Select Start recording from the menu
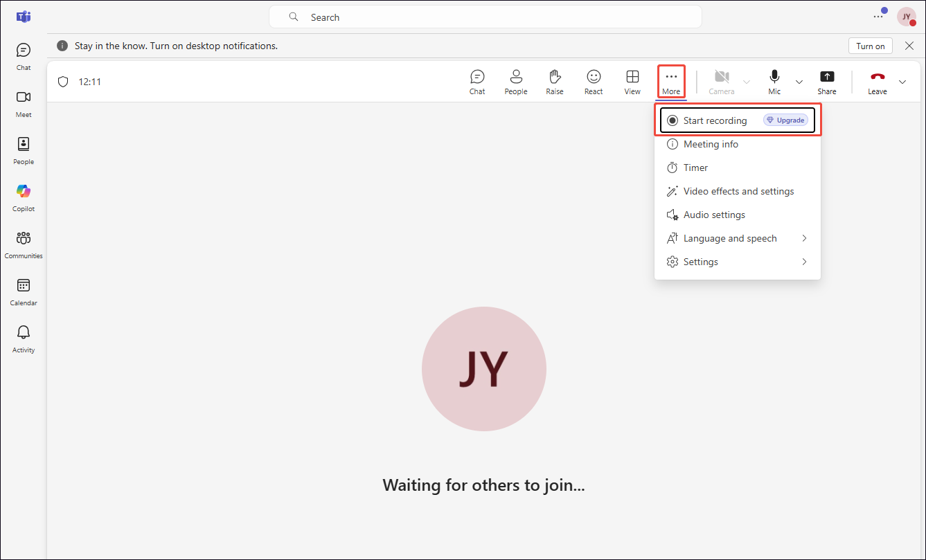Screen dimensions: 926x560 pyautogui.click(x=715, y=120)
